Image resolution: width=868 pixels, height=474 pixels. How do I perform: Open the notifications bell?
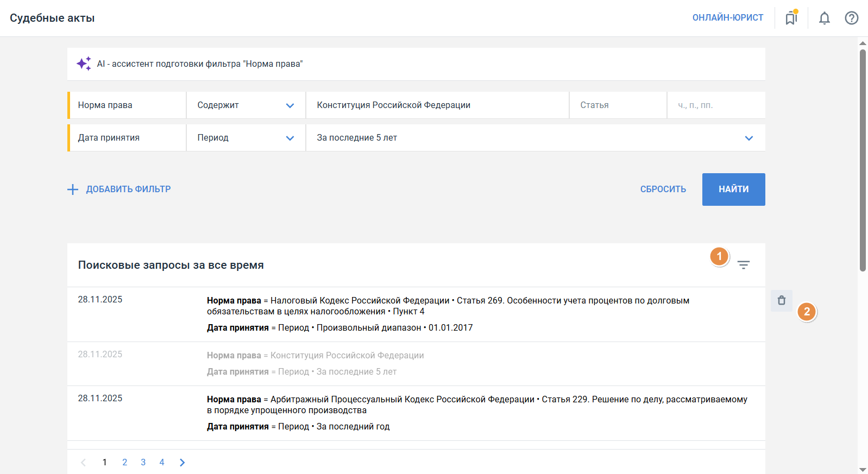pos(824,18)
